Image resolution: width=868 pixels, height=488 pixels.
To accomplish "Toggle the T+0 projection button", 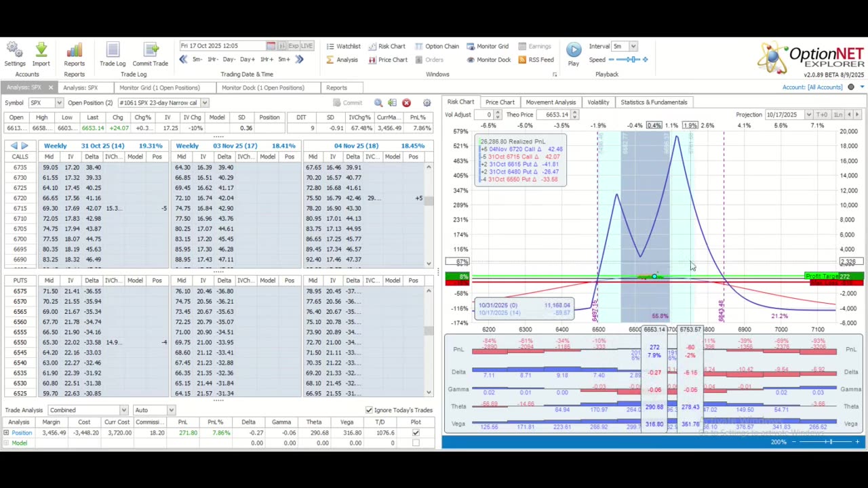I will [x=822, y=115].
